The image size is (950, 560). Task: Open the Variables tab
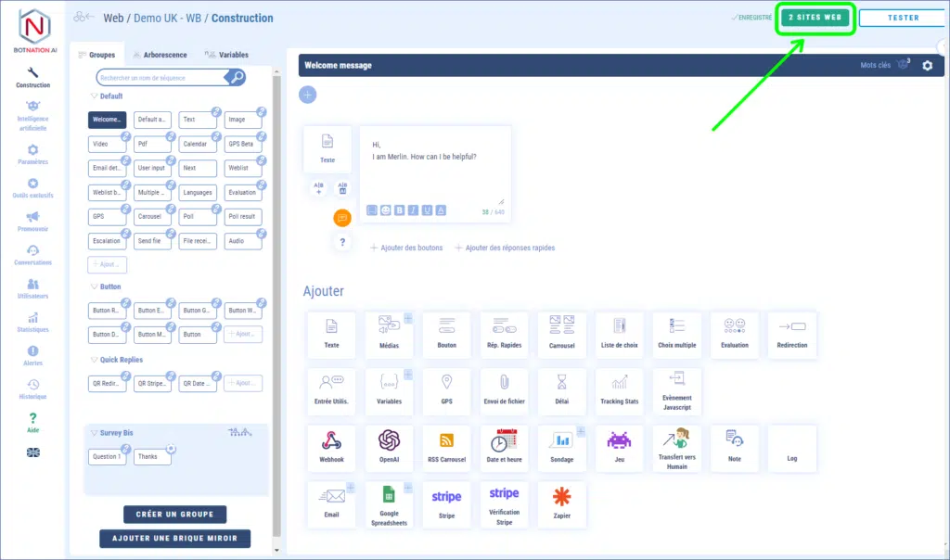click(226, 55)
